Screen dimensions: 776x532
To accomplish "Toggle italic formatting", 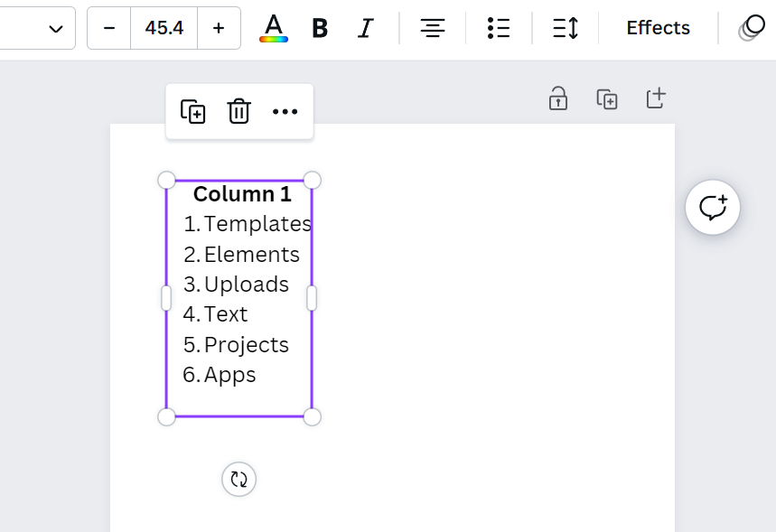I will (x=365, y=28).
